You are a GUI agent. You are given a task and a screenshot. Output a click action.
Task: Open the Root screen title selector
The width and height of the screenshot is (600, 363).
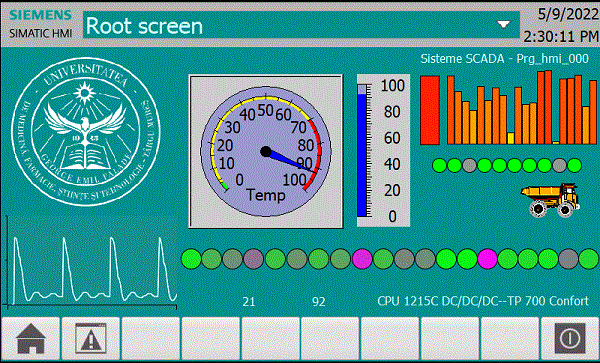pos(301,25)
